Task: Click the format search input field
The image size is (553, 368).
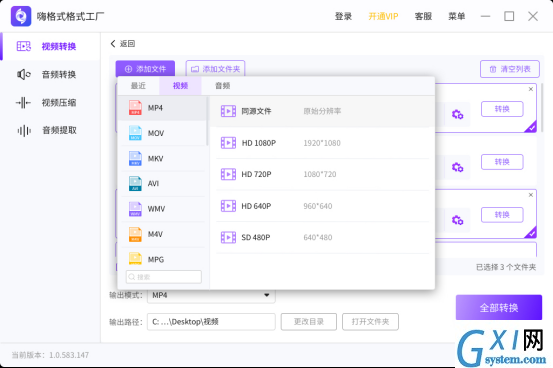Action: pyautogui.click(x=164, y=277)
